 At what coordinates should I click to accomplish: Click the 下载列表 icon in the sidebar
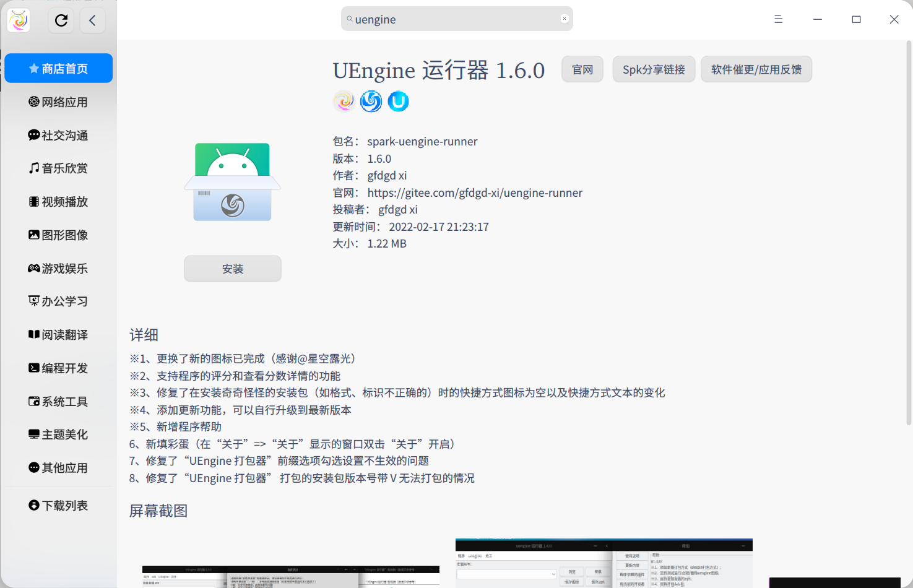(34, 505)
